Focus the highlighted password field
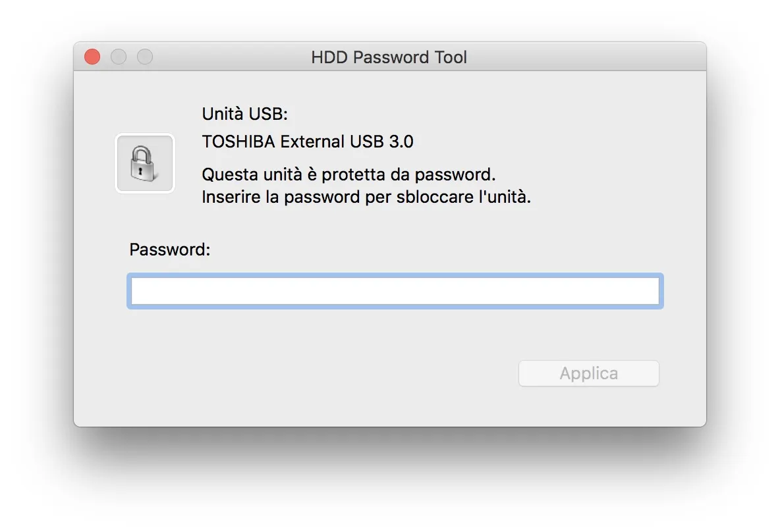This screenshot has height=532, width=780. click(395, 290)
